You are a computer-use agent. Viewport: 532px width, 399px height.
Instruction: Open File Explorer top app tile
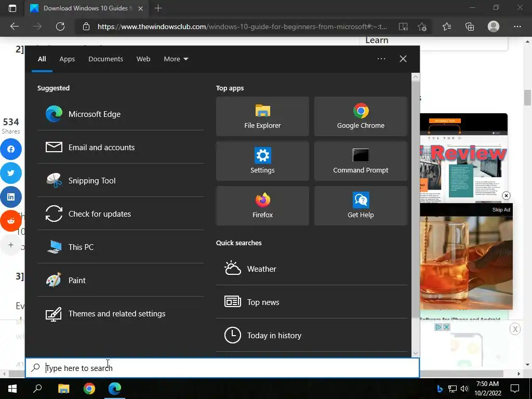262,116
